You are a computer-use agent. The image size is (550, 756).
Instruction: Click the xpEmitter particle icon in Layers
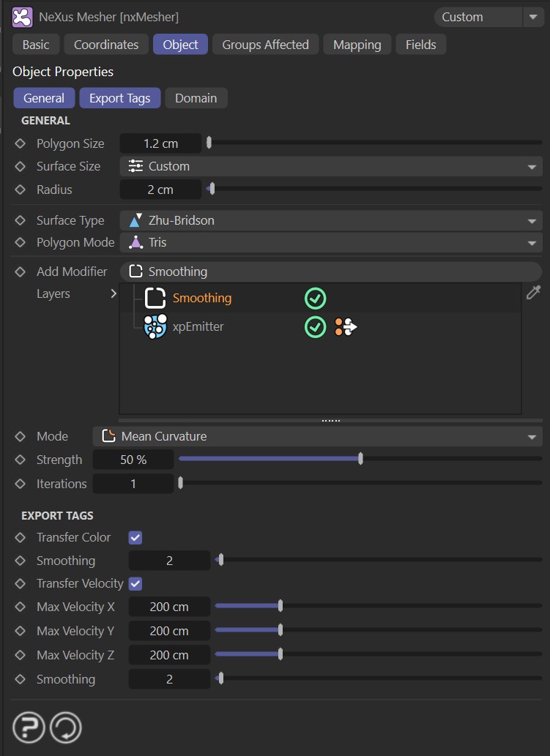point(155,326)
